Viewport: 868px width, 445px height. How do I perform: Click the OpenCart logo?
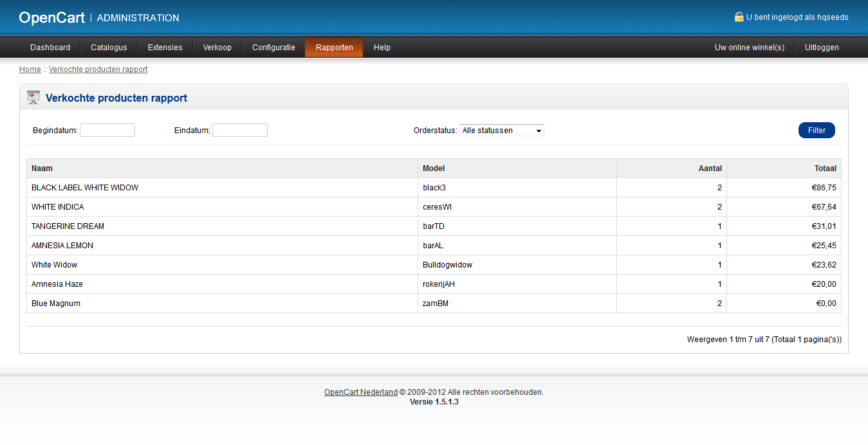point(51,18)
